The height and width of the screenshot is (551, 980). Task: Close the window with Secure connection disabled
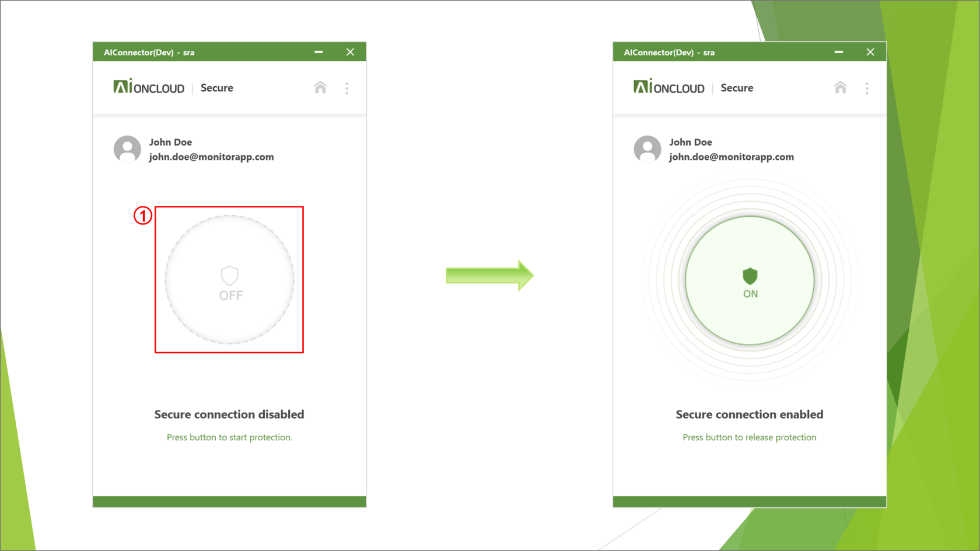[x=350, y=52]
